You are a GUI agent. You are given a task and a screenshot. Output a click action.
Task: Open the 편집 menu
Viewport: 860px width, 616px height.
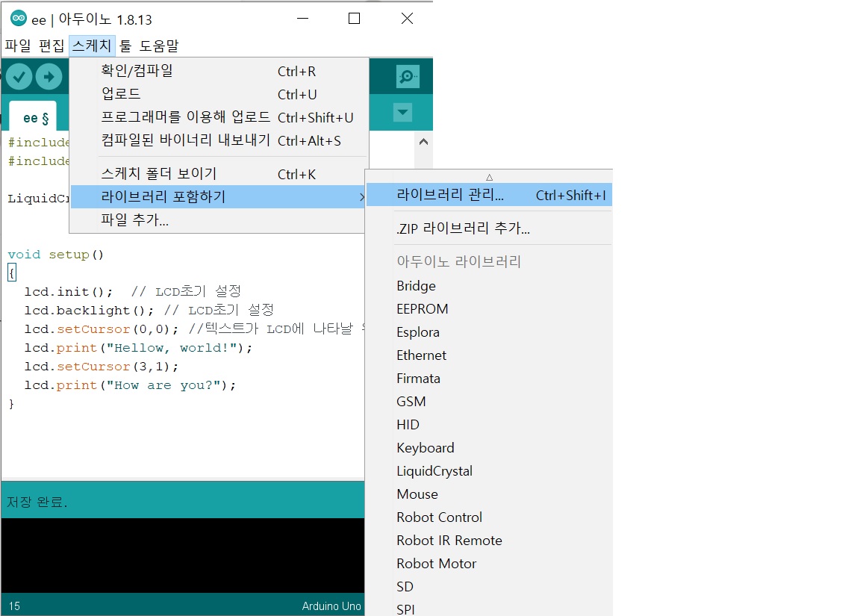(x=52, y=46)
